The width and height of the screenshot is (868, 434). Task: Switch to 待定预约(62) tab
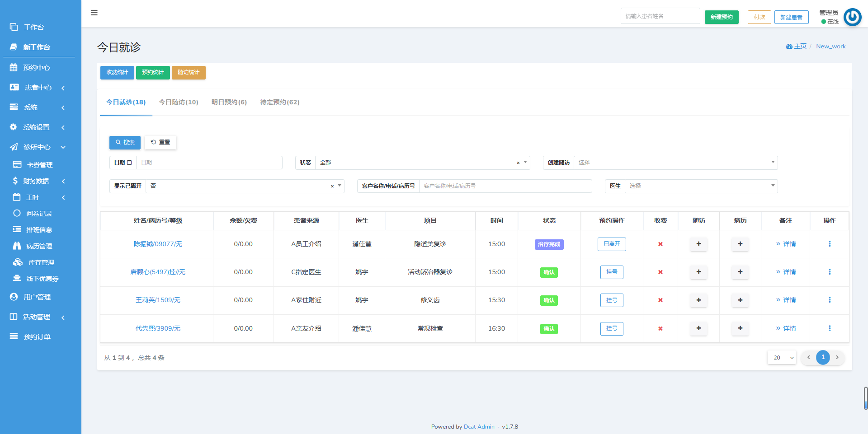(x=280, y=102)
